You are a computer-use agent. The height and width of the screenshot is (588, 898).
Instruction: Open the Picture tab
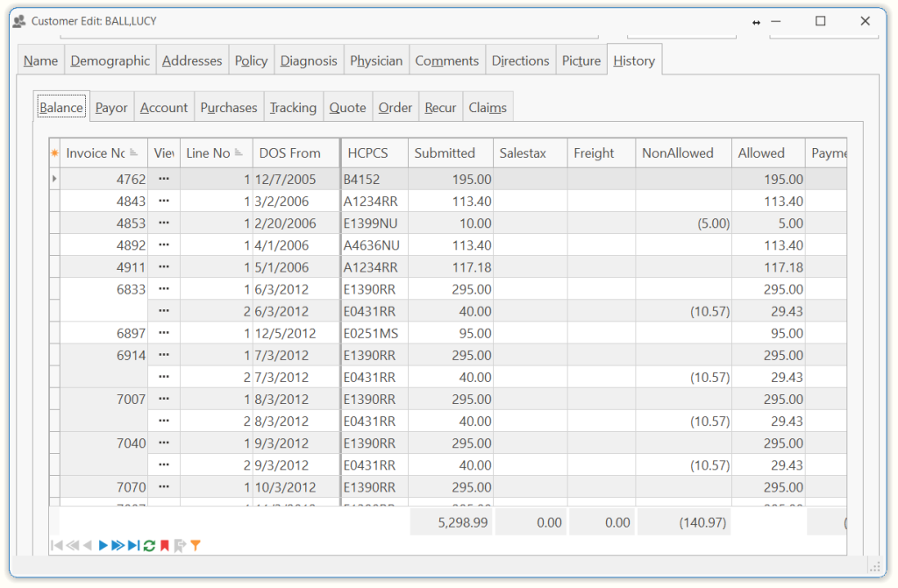581,60
